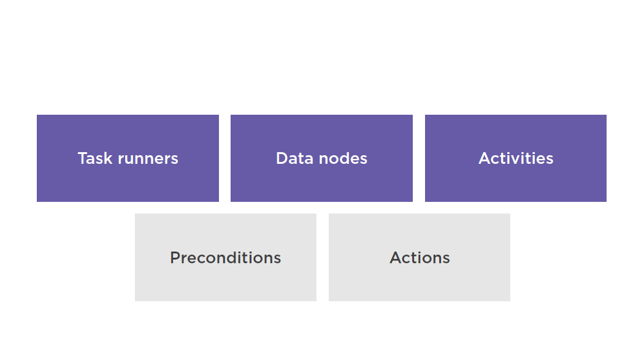Activate the light gray box labeled Actions
This screenshot has height=362, width=644.
(420, 257)
